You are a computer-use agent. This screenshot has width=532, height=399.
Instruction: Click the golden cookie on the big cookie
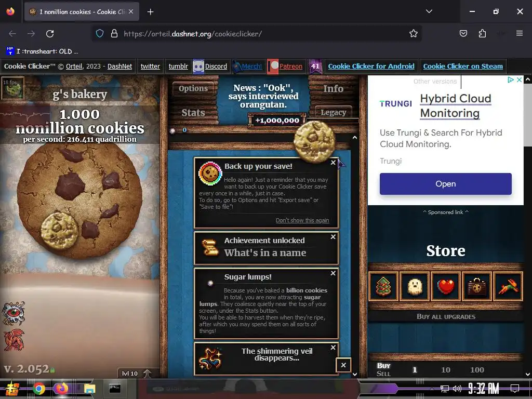click(60, 231)
